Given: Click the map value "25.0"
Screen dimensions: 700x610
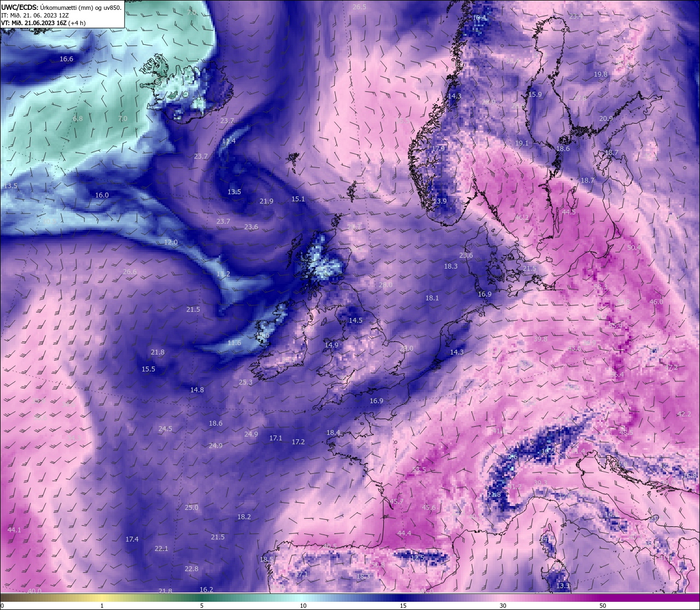Looking at the screenshot, I should click(191, 508).
